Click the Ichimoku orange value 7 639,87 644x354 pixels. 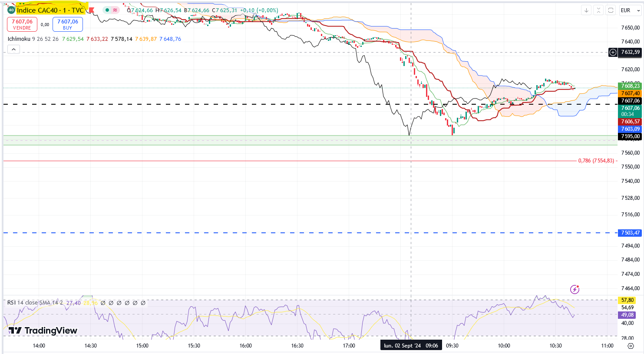tap(146, 39)
